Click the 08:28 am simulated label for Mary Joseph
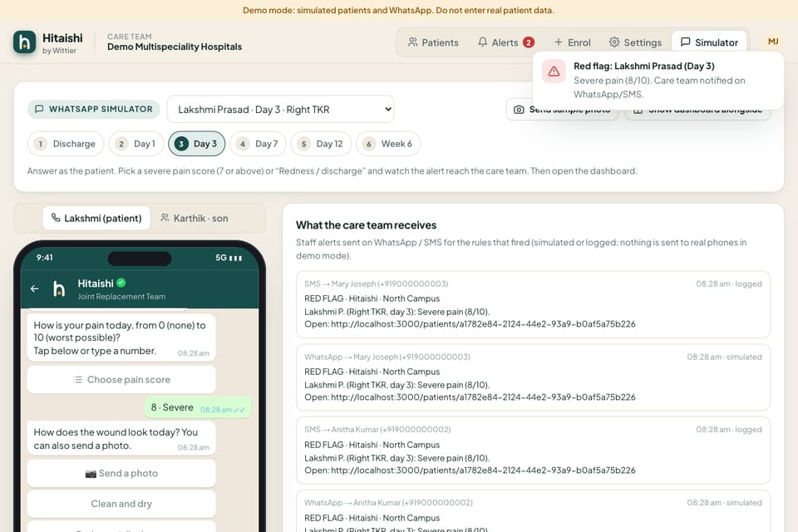 [x=724, y=357]
